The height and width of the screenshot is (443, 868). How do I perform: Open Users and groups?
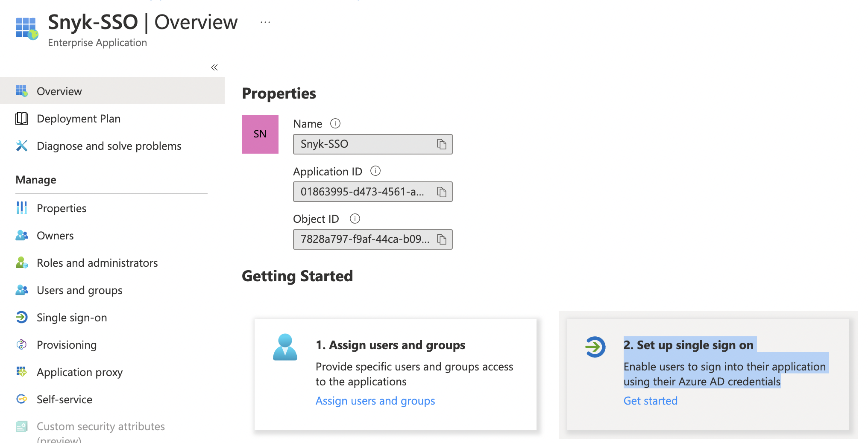(x=79, y=290)
